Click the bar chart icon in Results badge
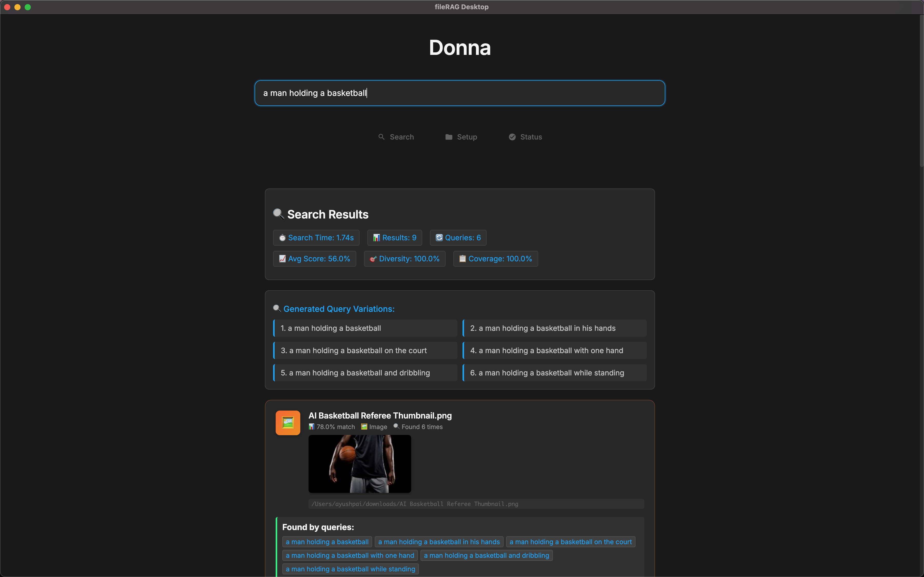This screenshot has width=924, height=577. point(376,238)
